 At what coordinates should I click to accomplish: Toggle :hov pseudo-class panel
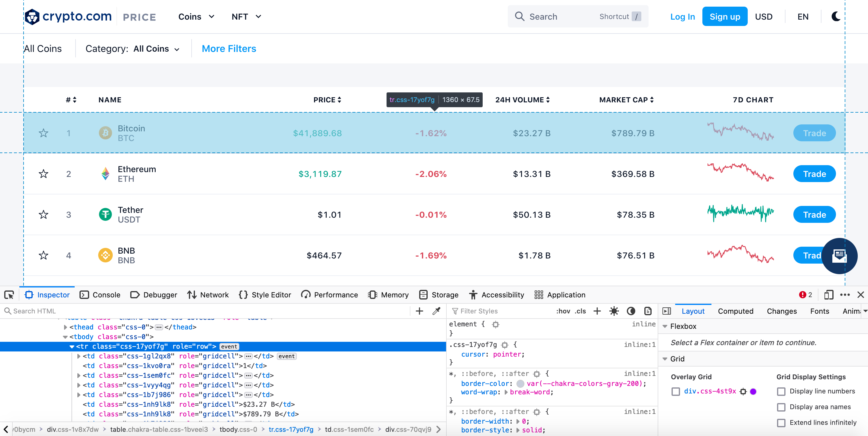pos(563,311)
